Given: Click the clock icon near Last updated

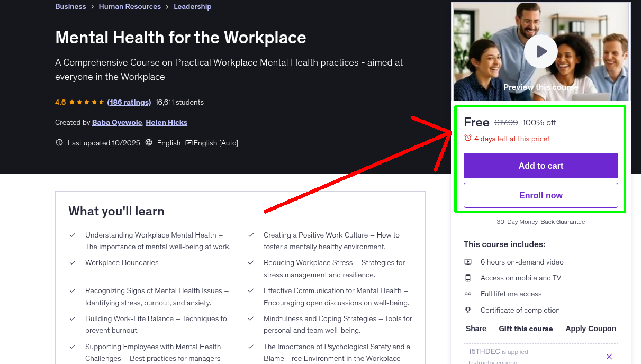Looking at the screenshot, I should [59, 142].
